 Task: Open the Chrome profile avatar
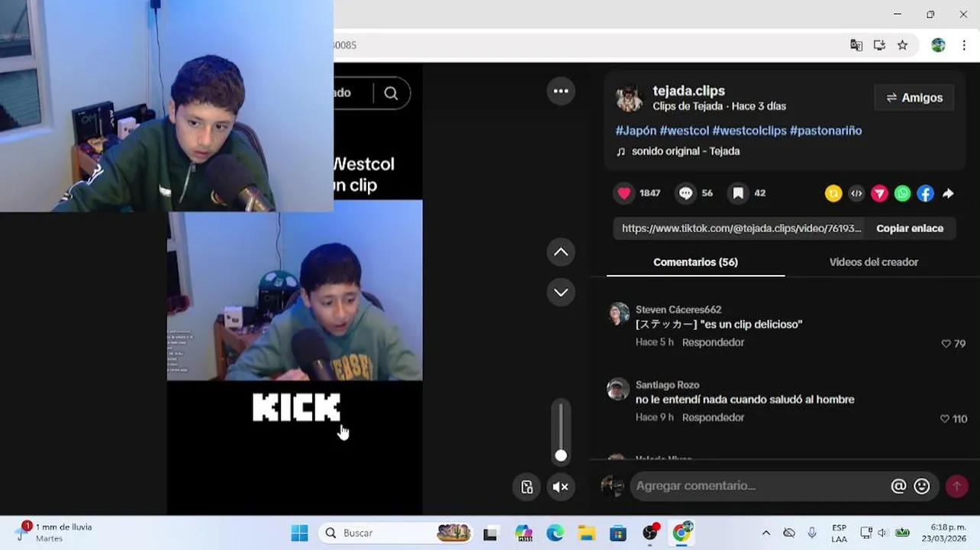point(938,45)
